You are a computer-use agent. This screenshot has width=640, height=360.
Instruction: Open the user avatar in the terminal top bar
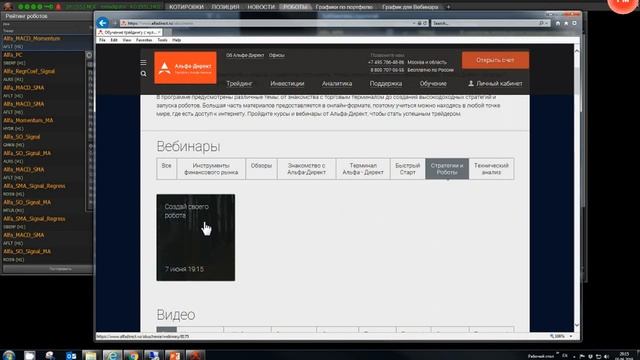[x=7, y=7]
